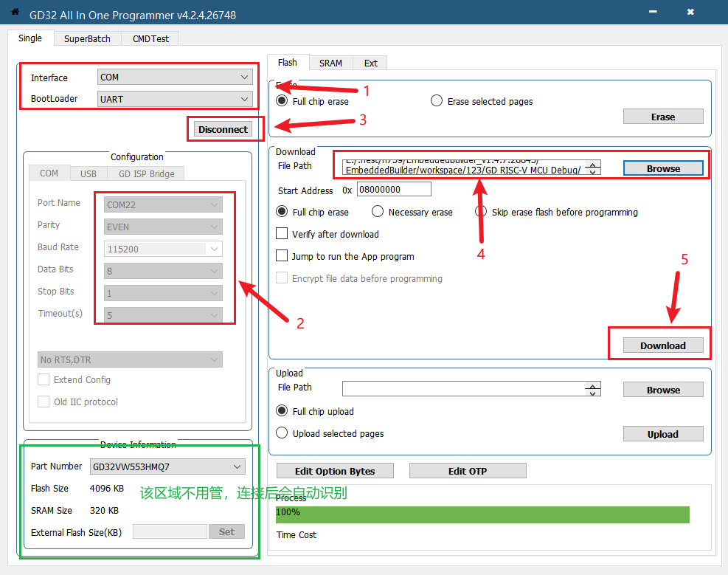Click Browse button for download file path
This screenshot has width=728, height=575.
663,168
